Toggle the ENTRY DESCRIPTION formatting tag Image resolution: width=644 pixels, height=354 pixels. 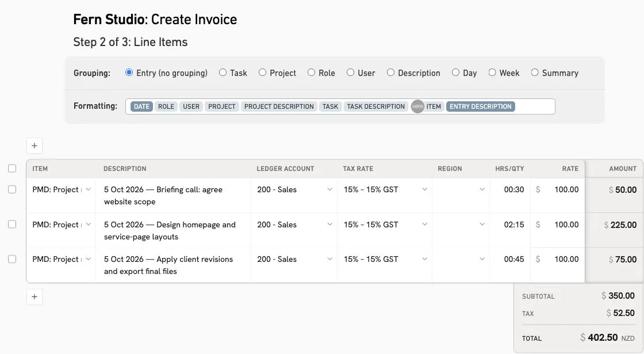point(481,106)
